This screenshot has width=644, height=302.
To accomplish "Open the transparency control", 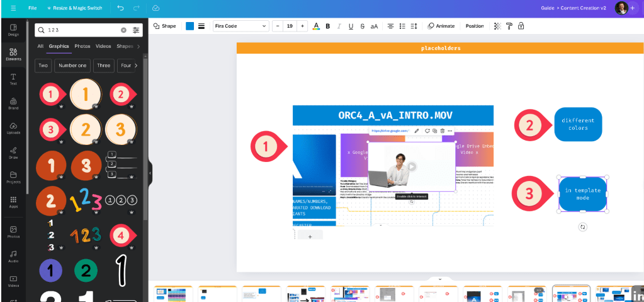I will coord(498,26).
